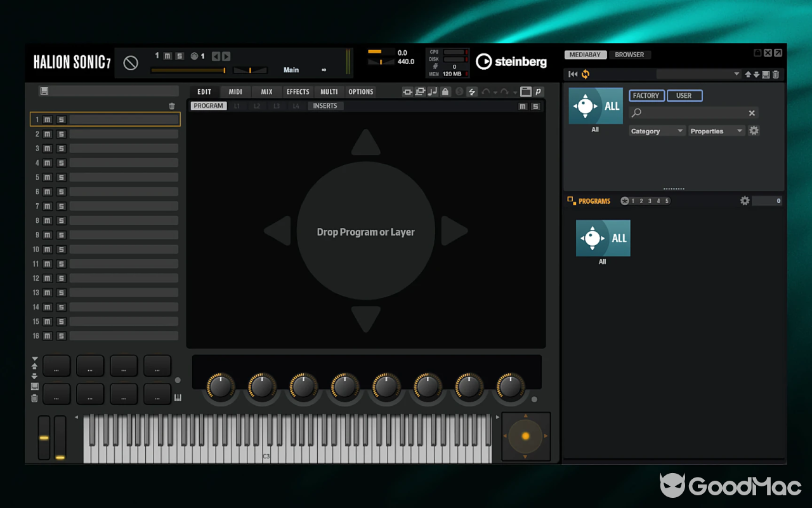Open the Properties filter dropdown
The width and height of the screenshot is (812, 508).
716,130
